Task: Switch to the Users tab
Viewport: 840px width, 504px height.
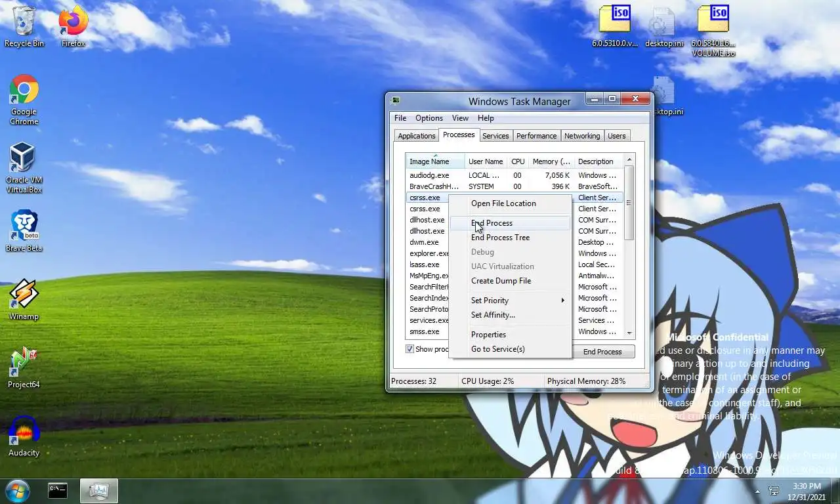Action: click(617, 136)
